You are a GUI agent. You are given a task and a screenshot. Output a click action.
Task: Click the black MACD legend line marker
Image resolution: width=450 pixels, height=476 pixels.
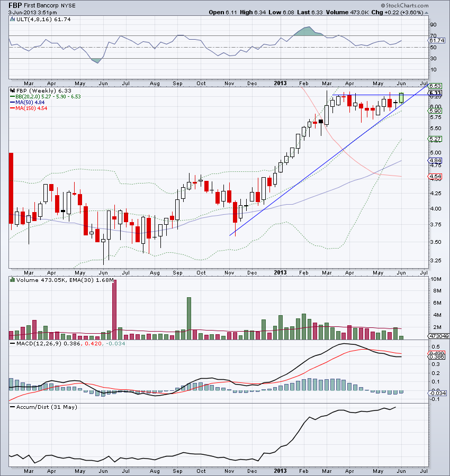[13, 344]
